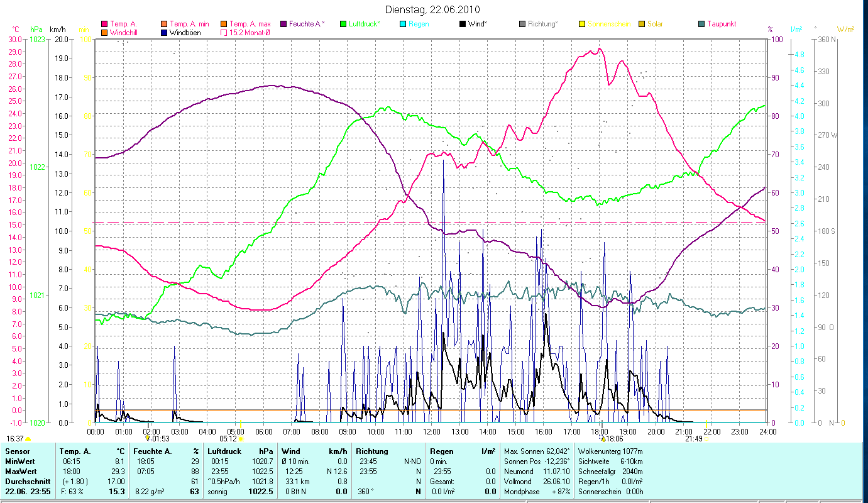Click the dark blue Windböen legend square

click(x=165, y=32)
